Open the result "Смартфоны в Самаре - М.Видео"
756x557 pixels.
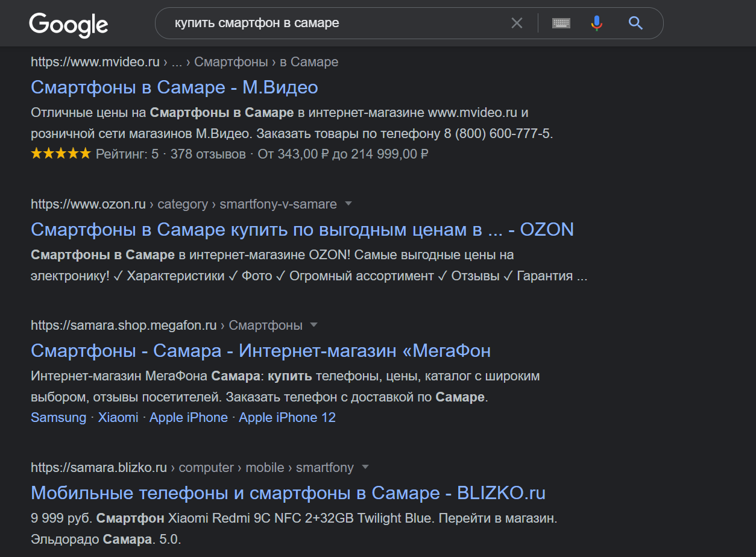click(174, 87)
